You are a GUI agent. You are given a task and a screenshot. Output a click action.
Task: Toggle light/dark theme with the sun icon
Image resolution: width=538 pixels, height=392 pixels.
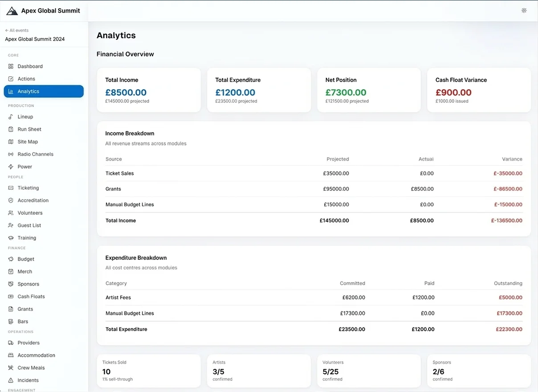[524, 10]
